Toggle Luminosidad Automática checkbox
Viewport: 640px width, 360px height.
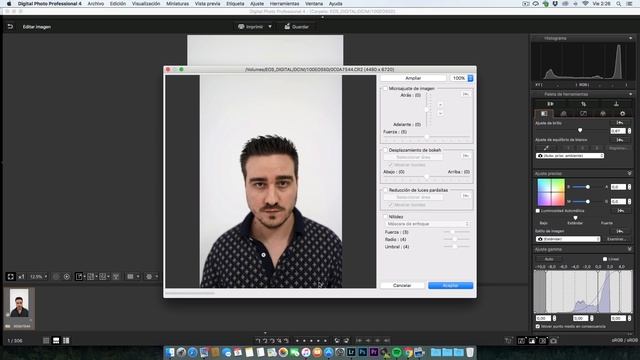point(538,211)
